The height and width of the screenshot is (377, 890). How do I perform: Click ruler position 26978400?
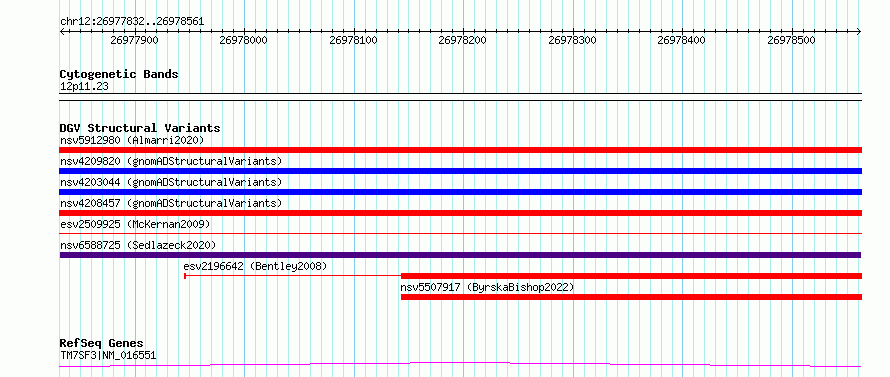click(x=682, y=40)
